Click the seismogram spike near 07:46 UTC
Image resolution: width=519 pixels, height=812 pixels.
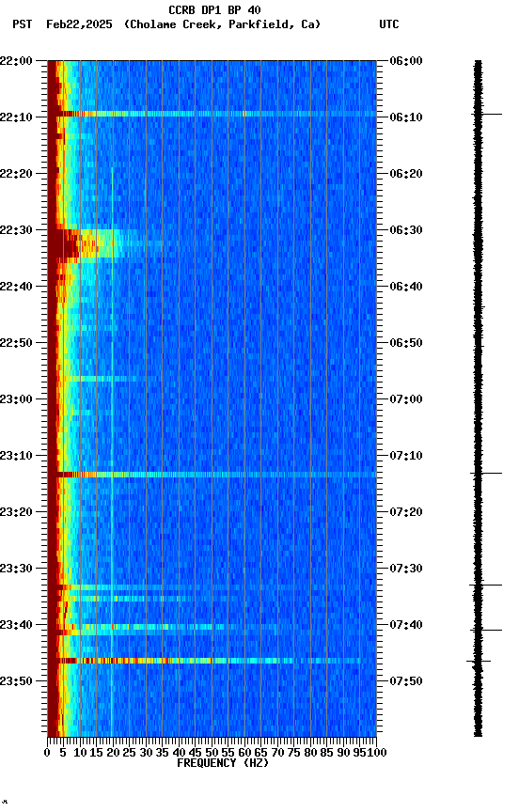[x=478, y=662]
